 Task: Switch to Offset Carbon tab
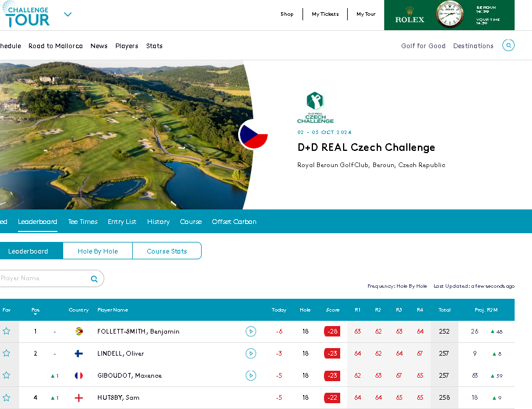coord(234,222)
